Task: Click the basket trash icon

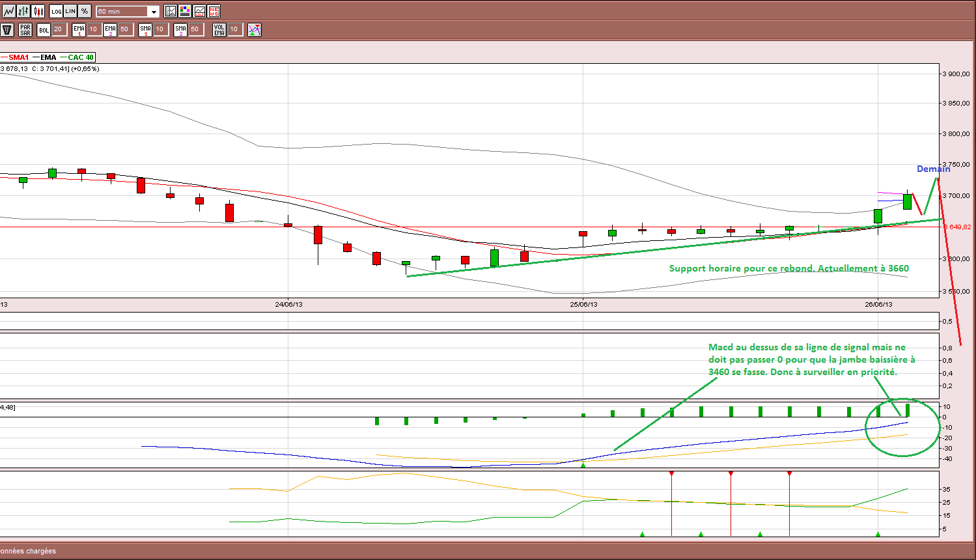Action: coord(7,30)
